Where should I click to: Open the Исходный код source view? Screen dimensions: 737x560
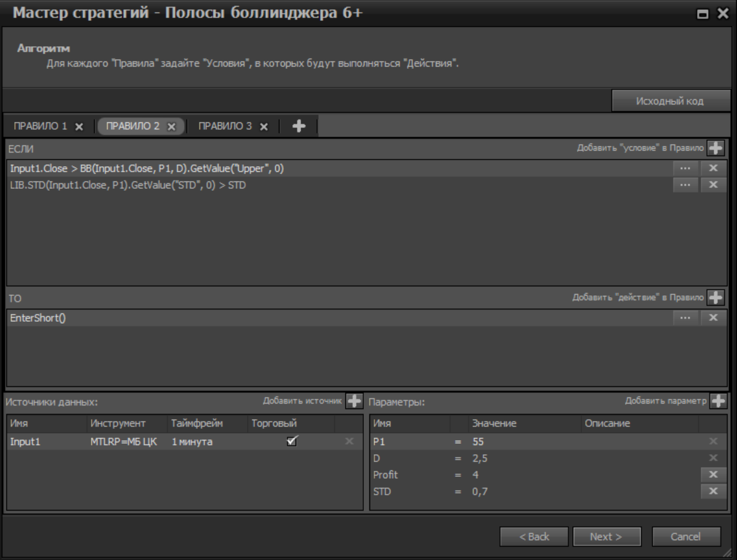click(x=670, y=101)
